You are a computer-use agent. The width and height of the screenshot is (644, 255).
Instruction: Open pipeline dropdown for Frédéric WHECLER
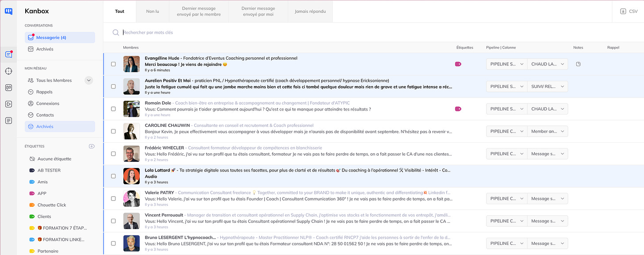(506, 154)
